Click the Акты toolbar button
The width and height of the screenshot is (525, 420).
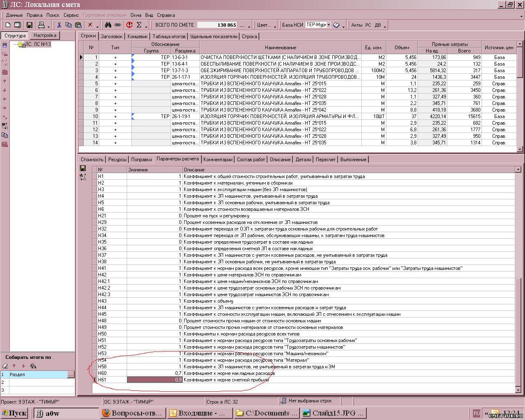(356, 25)
